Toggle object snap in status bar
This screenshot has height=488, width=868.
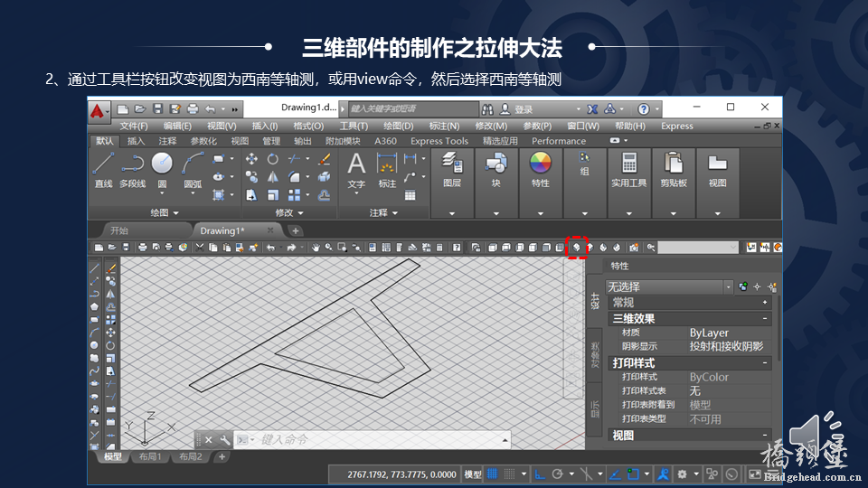(633, 474)
